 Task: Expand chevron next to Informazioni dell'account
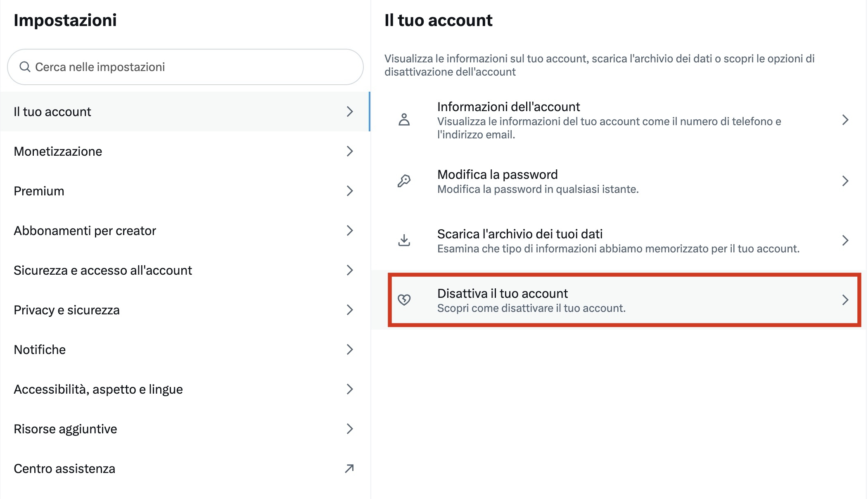(x=845, y=120)
